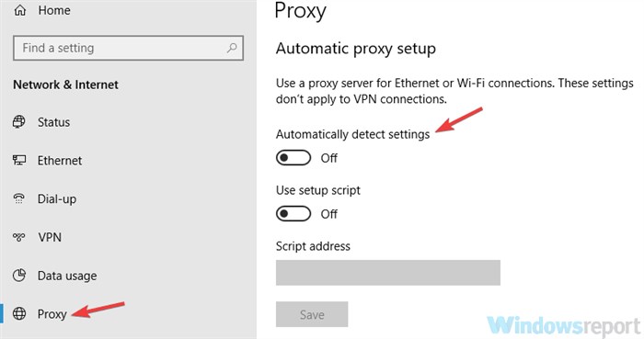The width and height of the screenshot is (644, 339).
Task: Click the Dial-up phone icon
Action: click(x=19, y=198)
